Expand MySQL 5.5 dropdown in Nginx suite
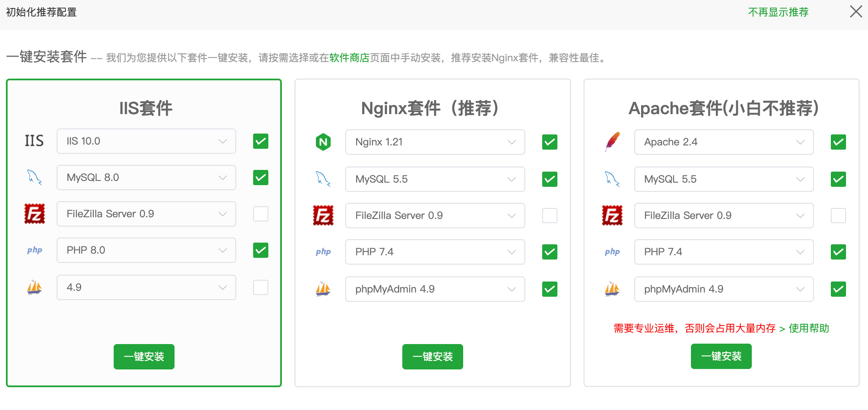Image resolution: width=868 pixels, height=410 pixels. 435,179
